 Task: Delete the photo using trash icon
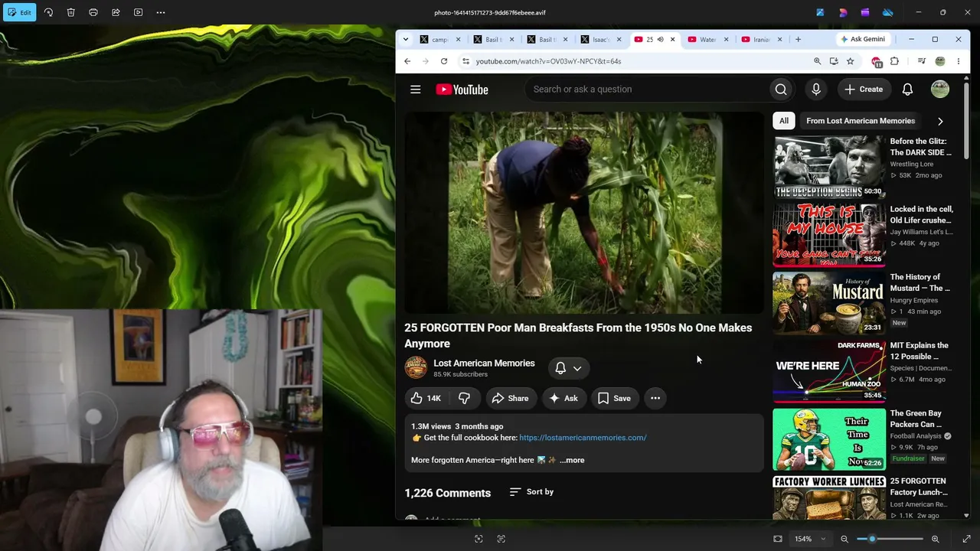[x=70, y=12]
